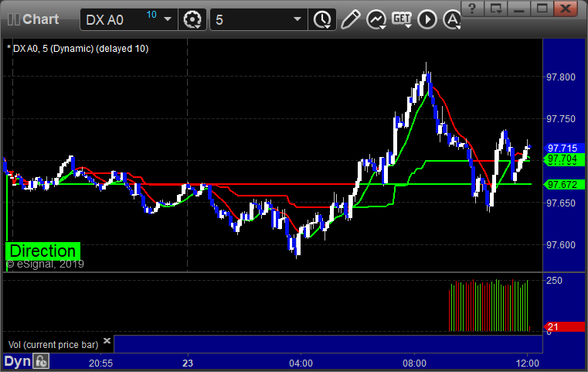Click the 04:00 time axis label

[x=301, y=363]
